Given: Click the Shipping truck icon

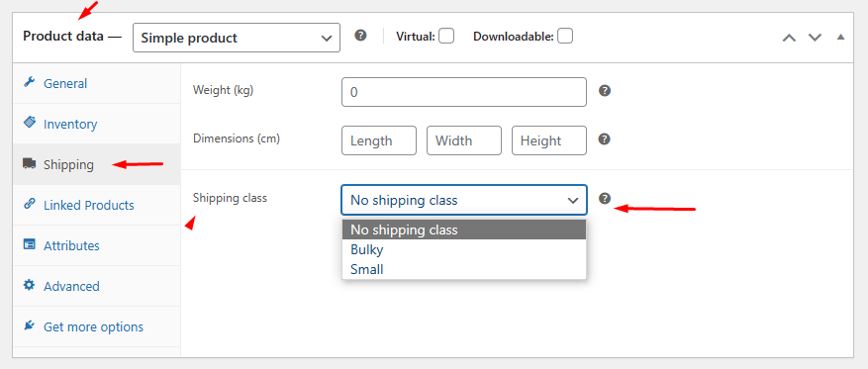Looking at the screenshot, I should coord(29,164).
